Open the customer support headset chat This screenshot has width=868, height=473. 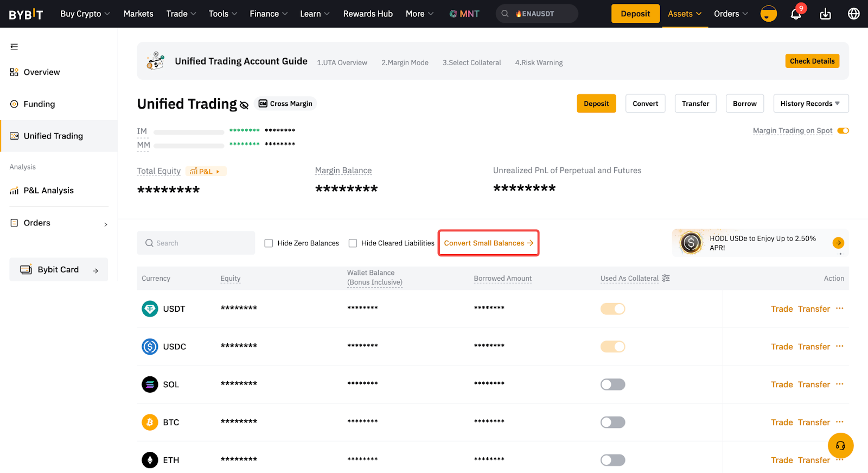(x=840, y=446)
